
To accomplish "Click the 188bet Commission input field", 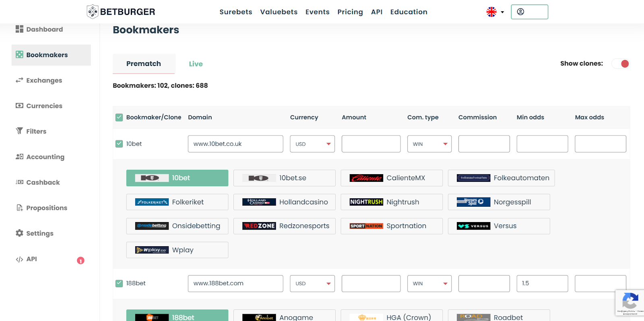I will [484, 283].
